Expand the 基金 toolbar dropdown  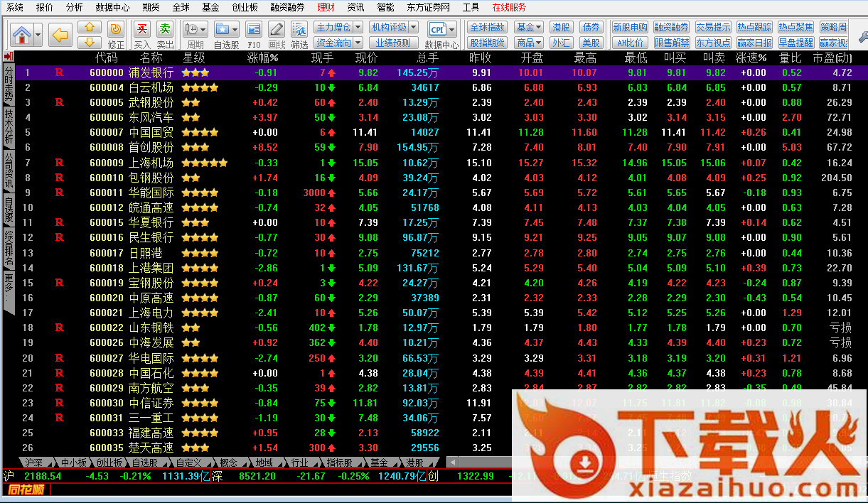[529, 27]
